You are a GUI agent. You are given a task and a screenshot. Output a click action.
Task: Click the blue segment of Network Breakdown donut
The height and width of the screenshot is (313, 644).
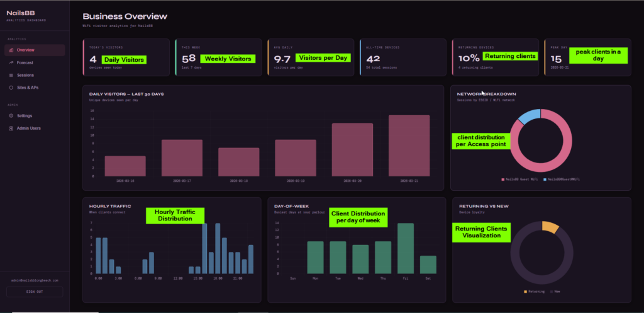pos(530,116)
